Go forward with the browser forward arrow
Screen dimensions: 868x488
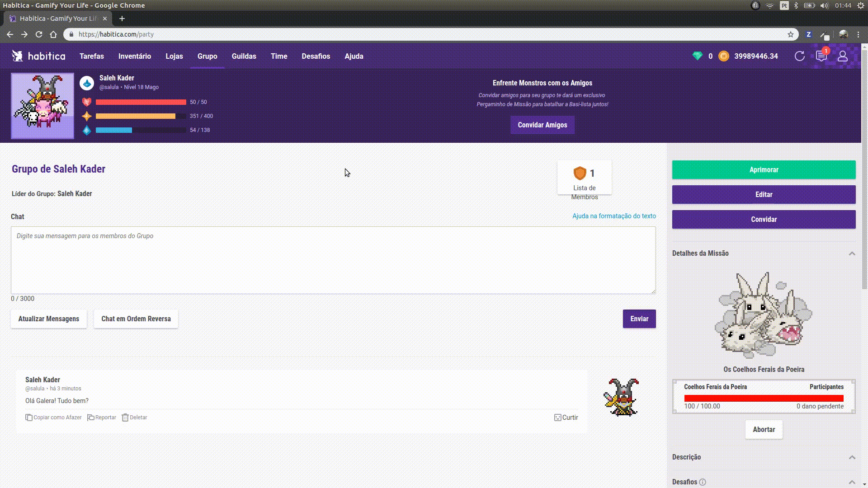[24, 34]
